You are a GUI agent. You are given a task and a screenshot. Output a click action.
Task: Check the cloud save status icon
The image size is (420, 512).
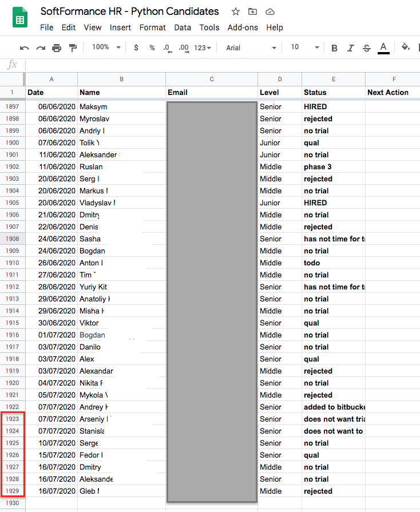click(x=270, y=12)
